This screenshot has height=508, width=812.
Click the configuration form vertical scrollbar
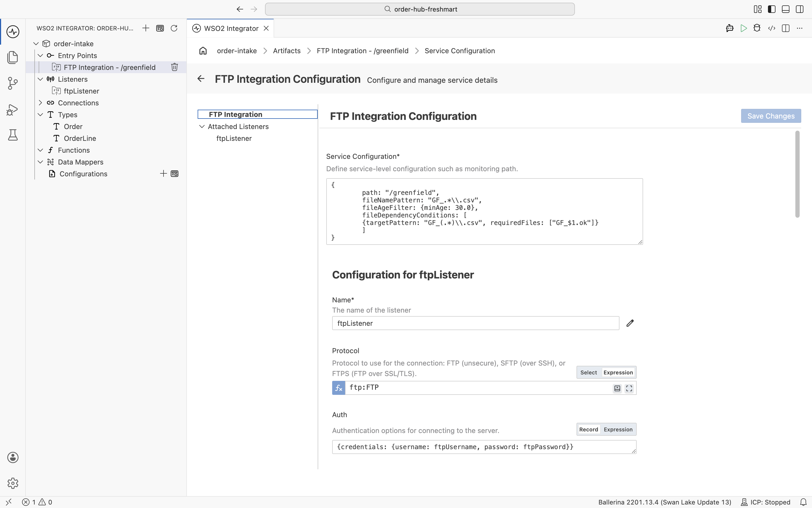click(x=797, y=174)
